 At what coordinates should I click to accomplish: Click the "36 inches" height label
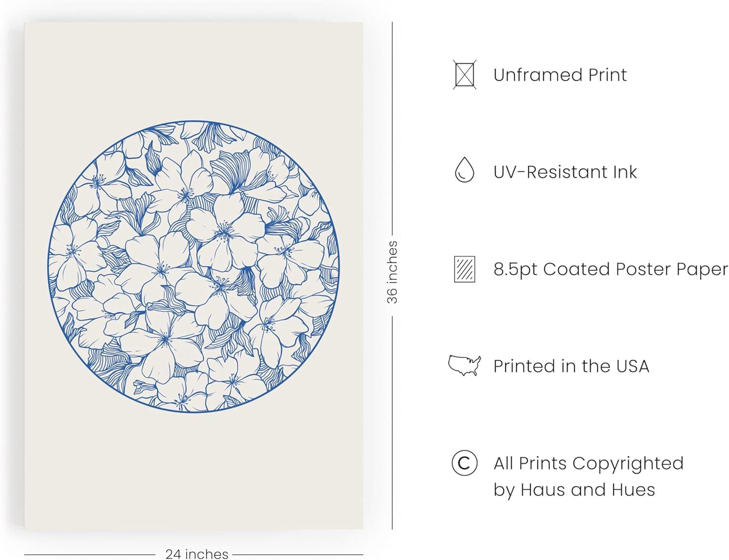tap(392, 272)
